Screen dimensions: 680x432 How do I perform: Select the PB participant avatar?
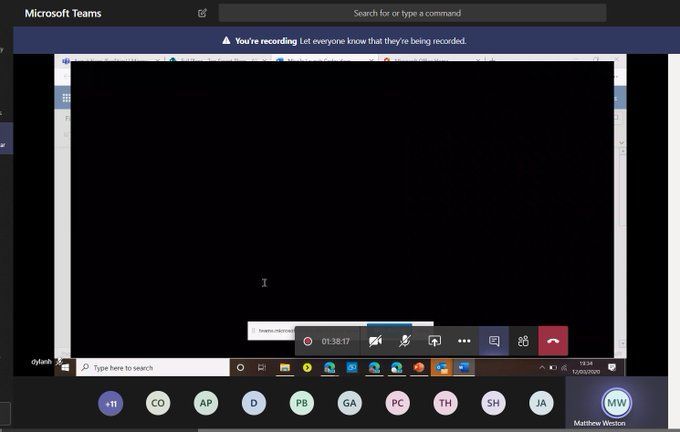point(302,403)
